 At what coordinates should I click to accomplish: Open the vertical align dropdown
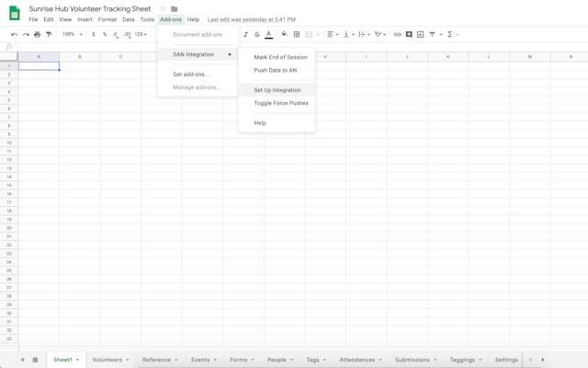pyautogui.click(x=349, y=34)
